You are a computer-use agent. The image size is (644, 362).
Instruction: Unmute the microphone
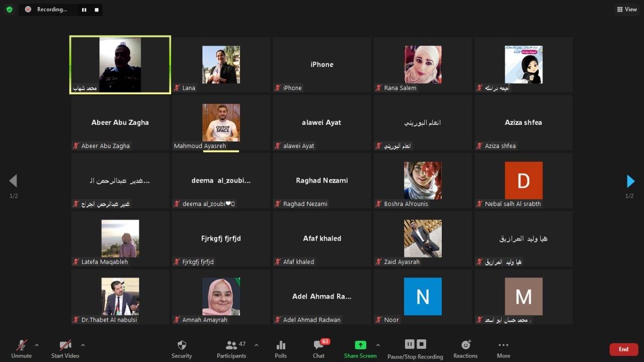[22, 345]
